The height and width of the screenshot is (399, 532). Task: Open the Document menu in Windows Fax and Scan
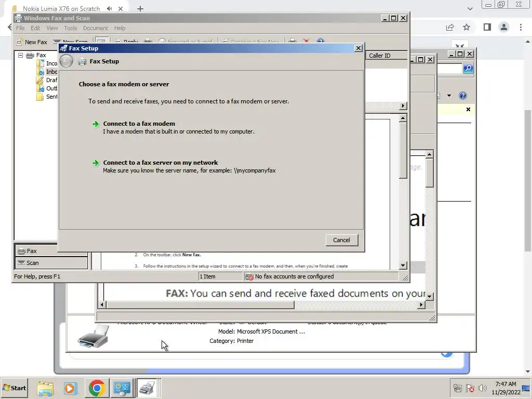(96, 28)
